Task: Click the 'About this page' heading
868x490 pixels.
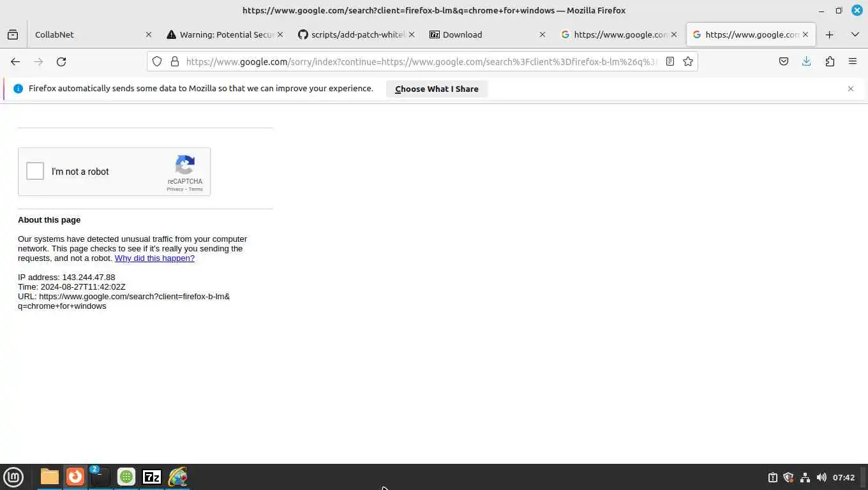Action: click(x=49, y=220)
